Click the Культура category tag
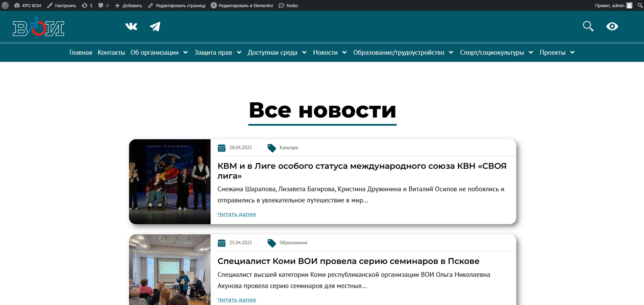The image size is (644, 305). 288,148
